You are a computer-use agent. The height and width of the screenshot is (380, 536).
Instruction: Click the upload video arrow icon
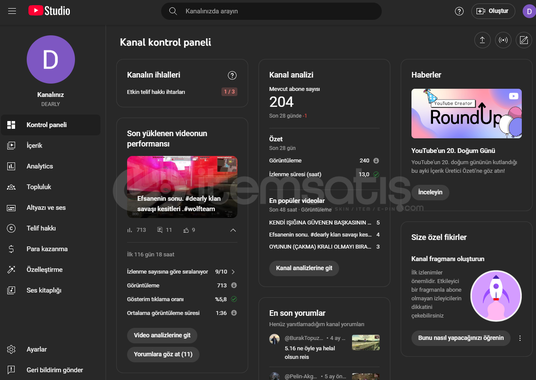pos(482,40)
